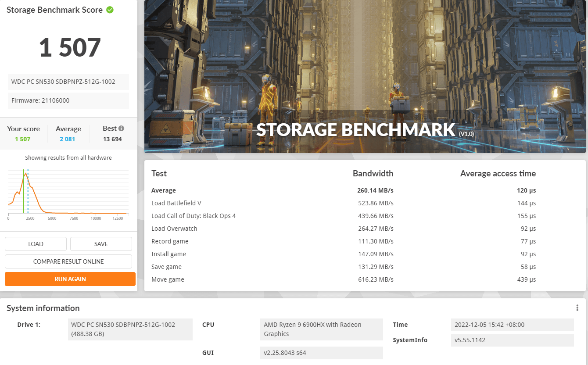Click COMPARE RESULT ONLINE button
This screenshot has width=588, height=365.
click(x=68, y=261)
